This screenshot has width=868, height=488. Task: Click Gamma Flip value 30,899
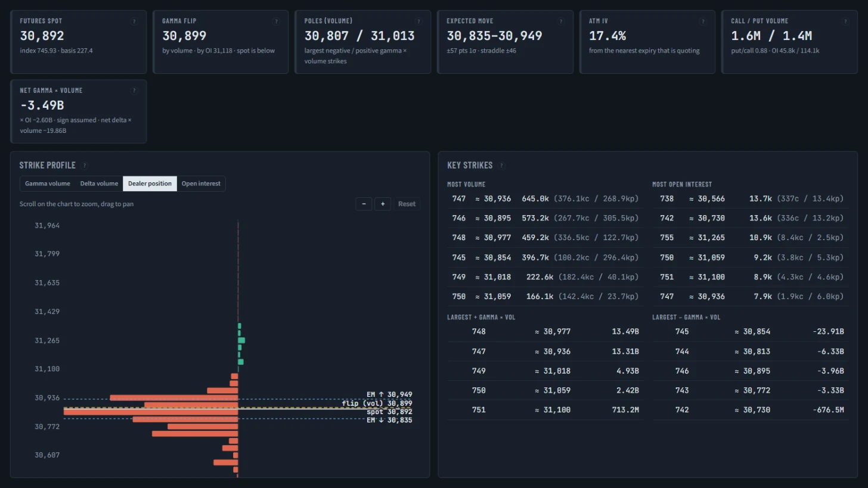tap(184, 36)
